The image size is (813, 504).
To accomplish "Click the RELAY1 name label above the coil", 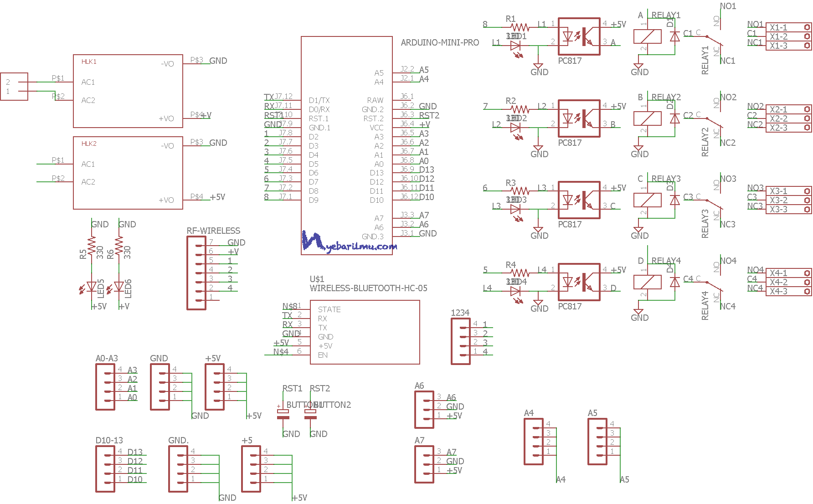I will [x=666, y=15].
